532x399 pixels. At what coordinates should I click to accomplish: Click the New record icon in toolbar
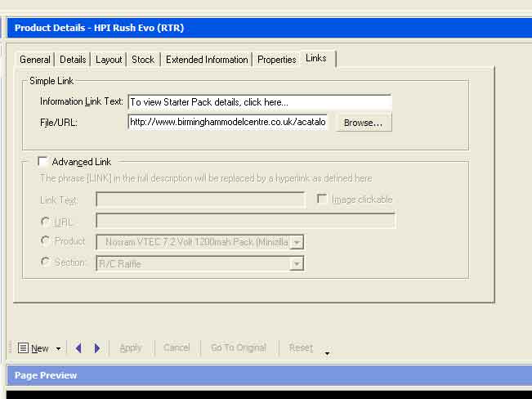23,348
